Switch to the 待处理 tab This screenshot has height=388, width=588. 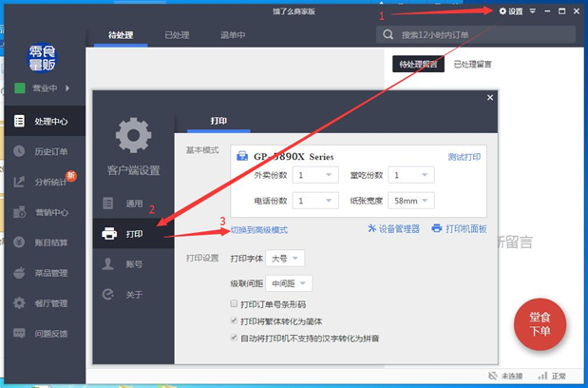pos(121,35)
